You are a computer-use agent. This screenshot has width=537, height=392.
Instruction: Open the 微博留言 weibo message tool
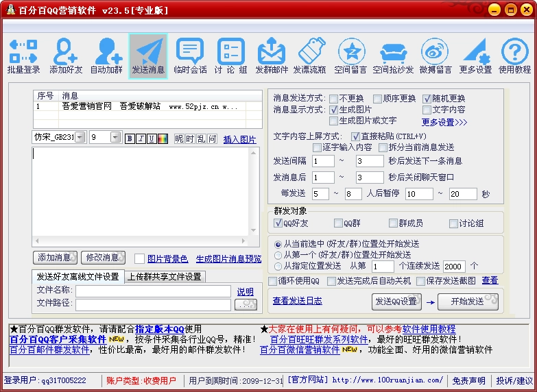click(435, 56)
